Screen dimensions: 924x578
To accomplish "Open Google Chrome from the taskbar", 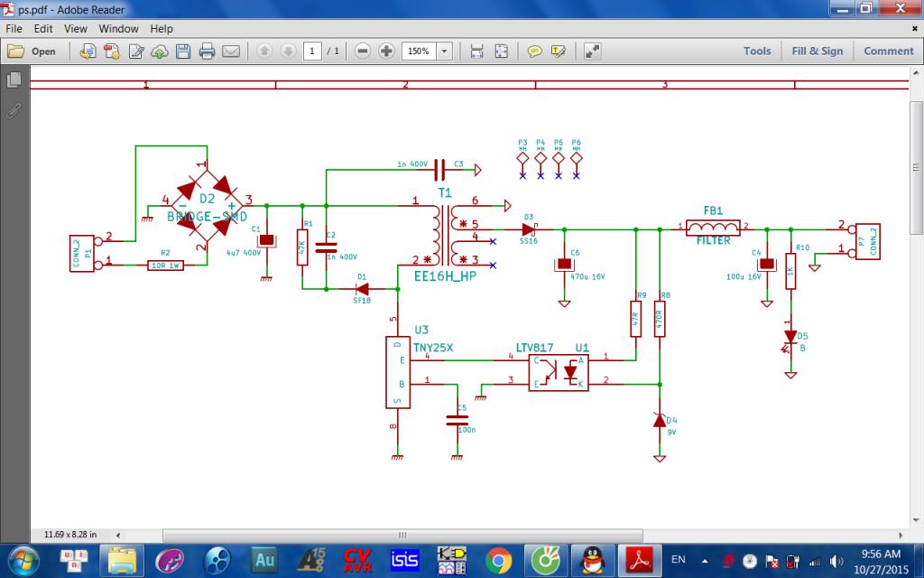I will [498, 560].
